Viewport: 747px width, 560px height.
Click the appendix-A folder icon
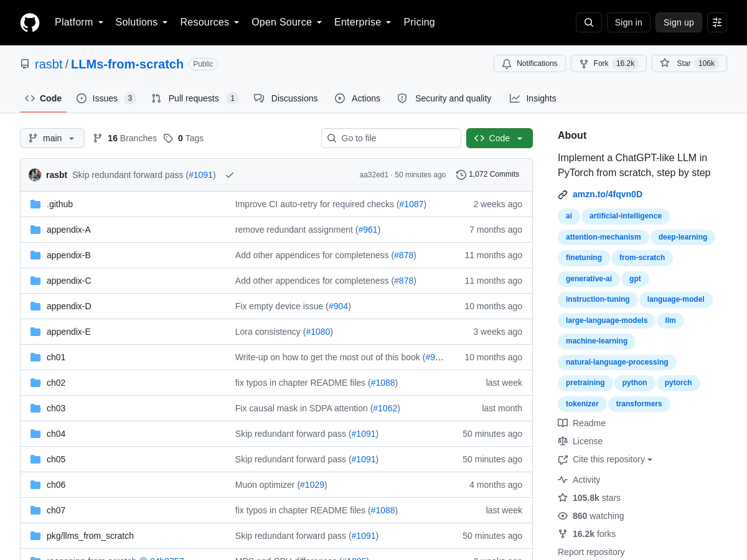(x=35, y=230)
